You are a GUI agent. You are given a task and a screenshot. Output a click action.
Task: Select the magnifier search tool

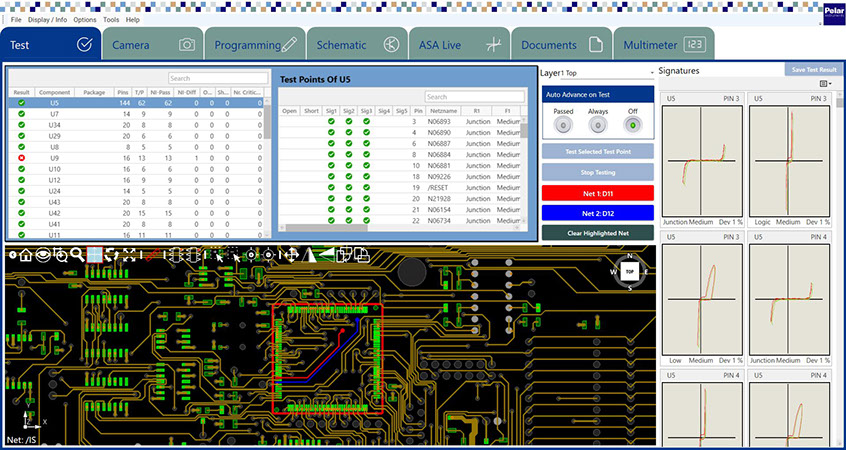pos(77,255)
